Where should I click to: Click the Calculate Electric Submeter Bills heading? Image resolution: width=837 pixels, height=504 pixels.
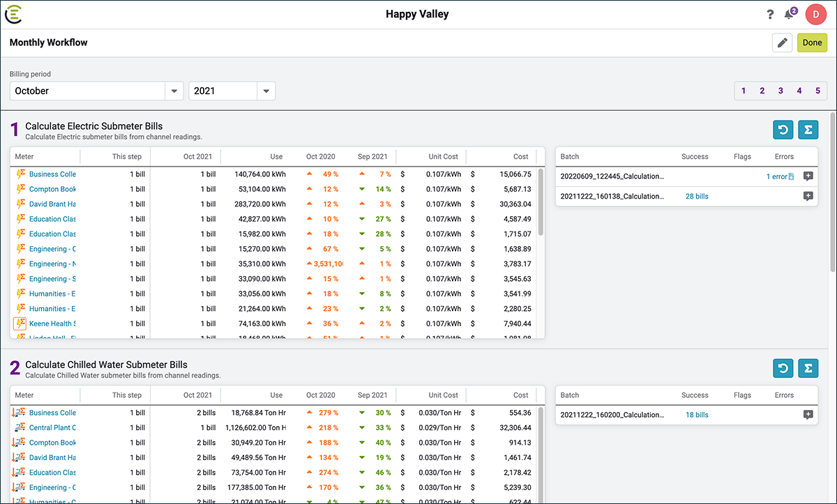pyautogui.click(x=94, y=126)
